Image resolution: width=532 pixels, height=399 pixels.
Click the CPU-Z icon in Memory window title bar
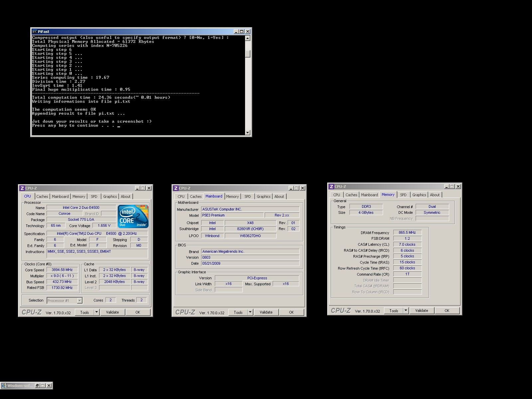pyautogui.click(x=332, y=187)
